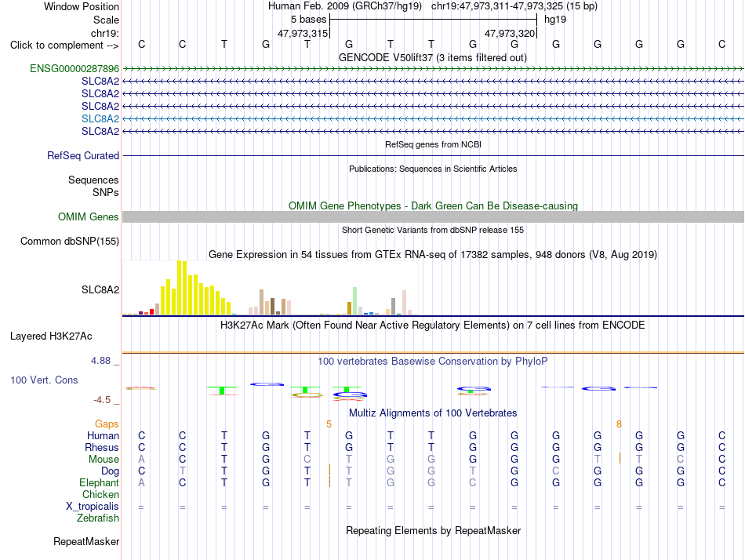
Task: Click the Window Position track label
Action: pos(82,6)
